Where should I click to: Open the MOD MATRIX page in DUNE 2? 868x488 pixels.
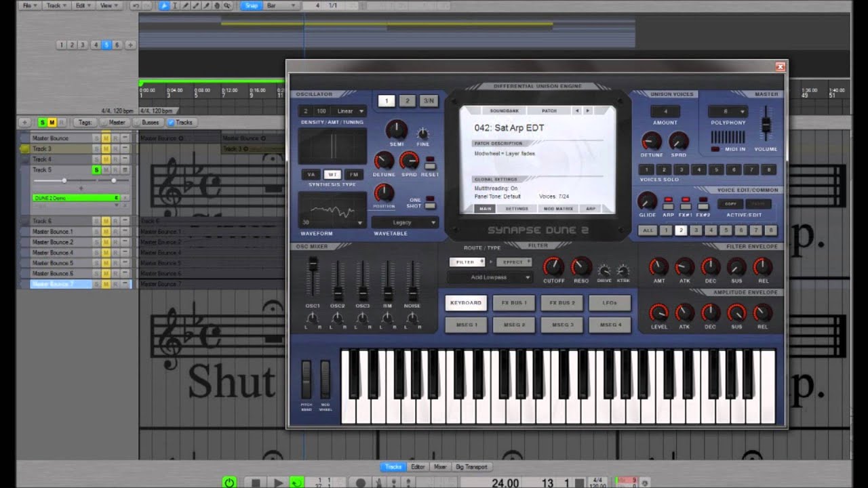click(x=558, y=209)
